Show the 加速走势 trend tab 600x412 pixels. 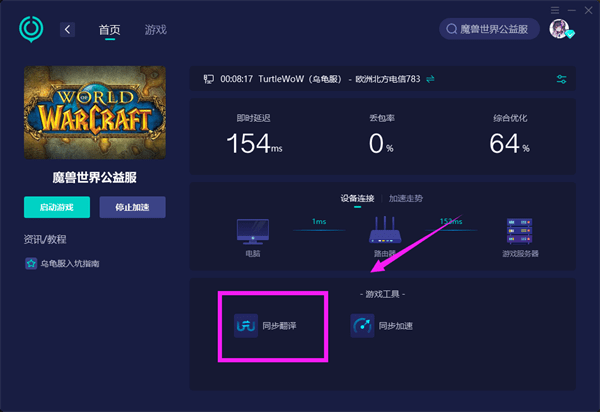click(406, 198)
